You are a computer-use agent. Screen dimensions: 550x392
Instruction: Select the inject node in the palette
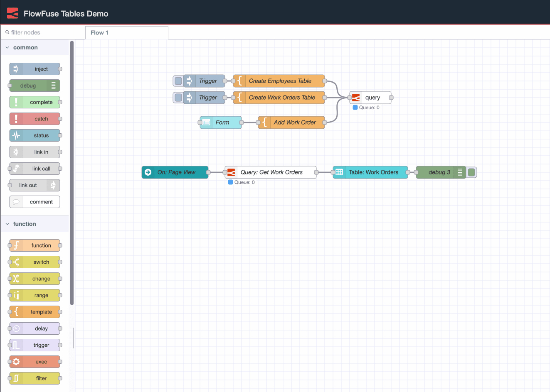35,69
